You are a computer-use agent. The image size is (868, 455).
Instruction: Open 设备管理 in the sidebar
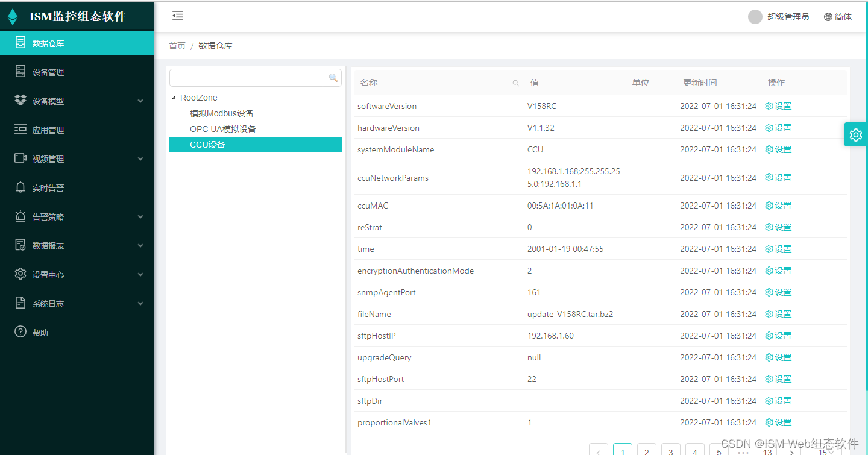click(x=77, y=72)
